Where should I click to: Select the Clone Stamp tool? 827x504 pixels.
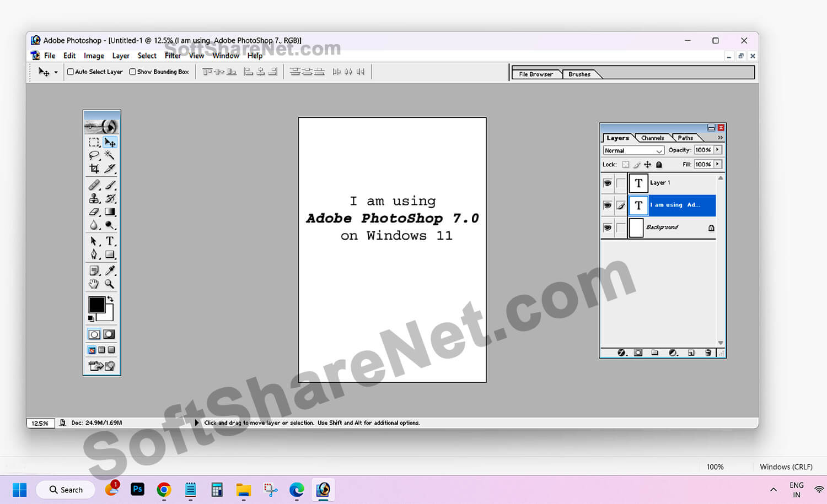coord(94,198)
